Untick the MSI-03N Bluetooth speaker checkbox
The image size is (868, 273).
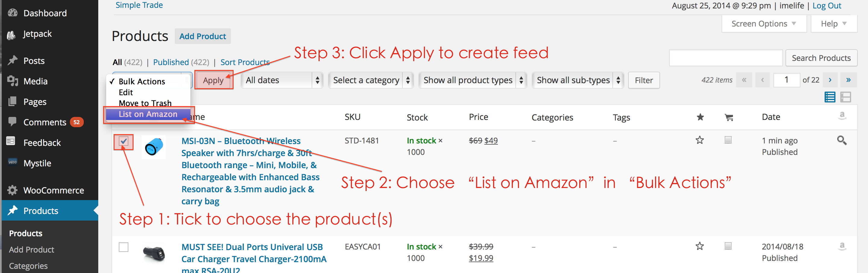tap(124, 141)
